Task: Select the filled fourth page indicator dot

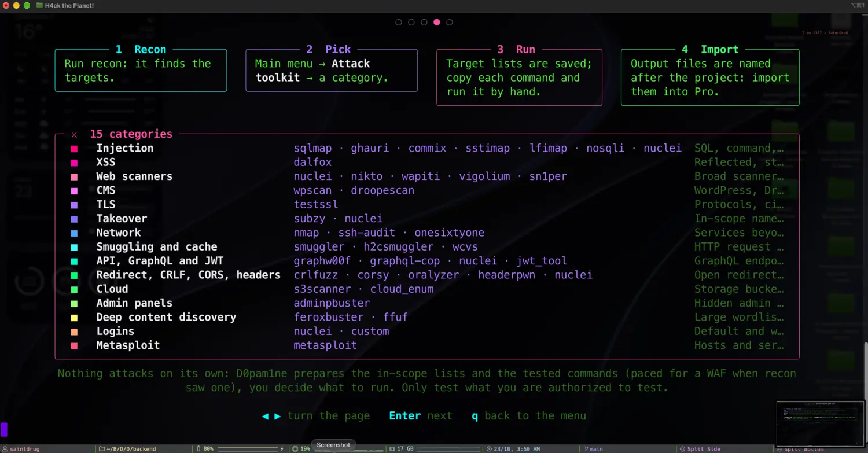Action: click(437, 22)
